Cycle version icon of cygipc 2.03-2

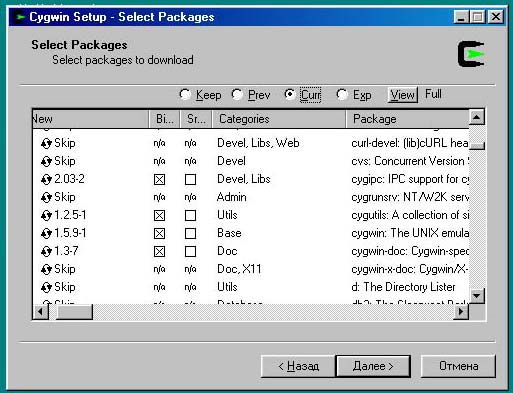point(46,180)
